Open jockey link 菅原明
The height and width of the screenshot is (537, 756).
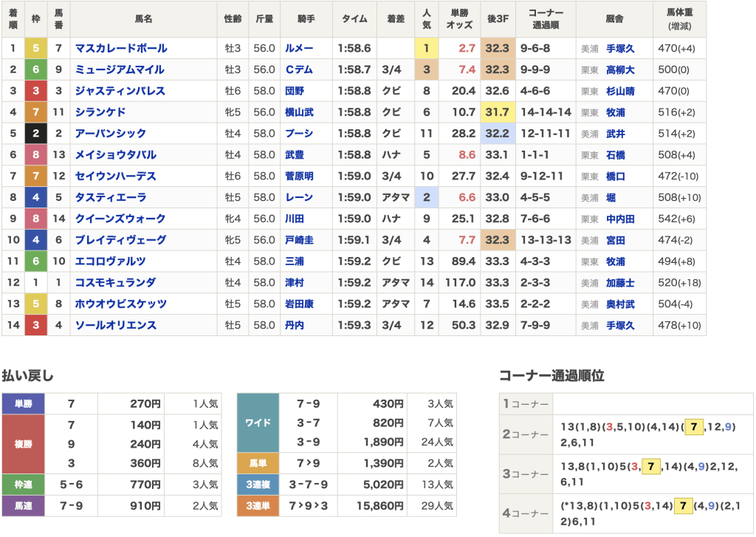pyautogui.click(x=299, y=176)
